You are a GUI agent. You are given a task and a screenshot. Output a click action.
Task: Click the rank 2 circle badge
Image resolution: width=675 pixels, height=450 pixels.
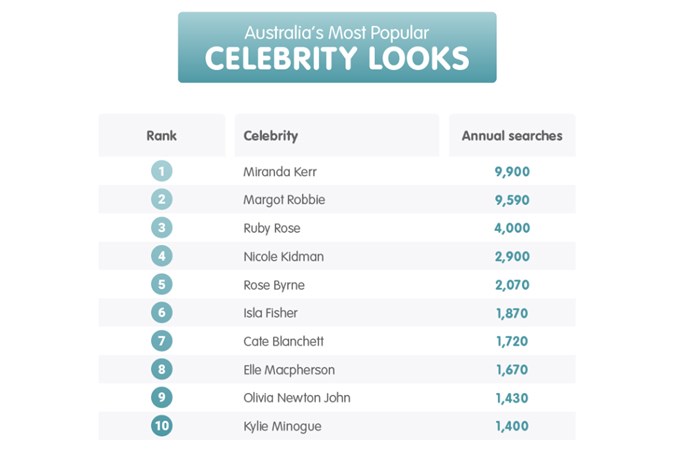point(161,199)
